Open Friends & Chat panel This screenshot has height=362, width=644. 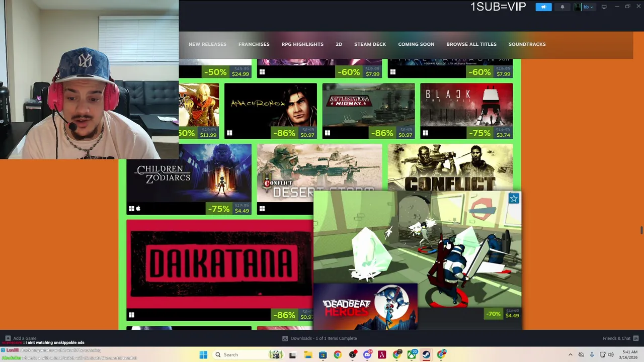(621, 338)
